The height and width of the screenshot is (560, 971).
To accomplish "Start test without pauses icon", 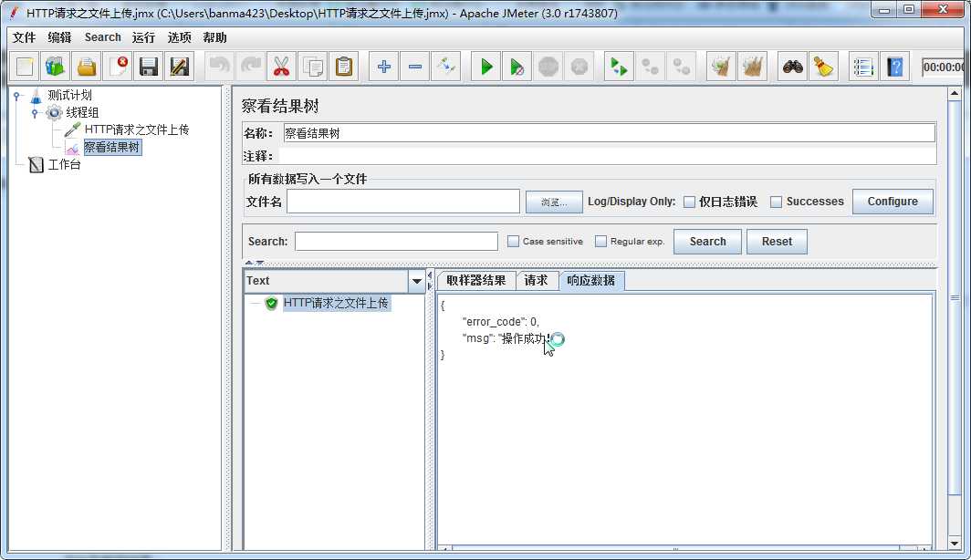I will [x=517, y=67].
